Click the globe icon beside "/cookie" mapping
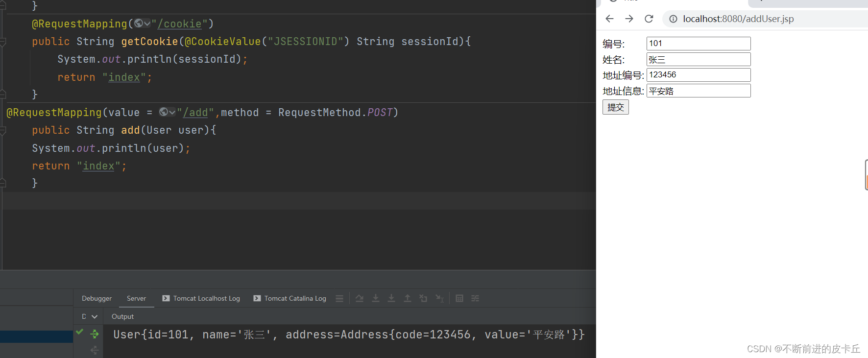This screenshot has height=358, width=868. click(x=139, y=24)
